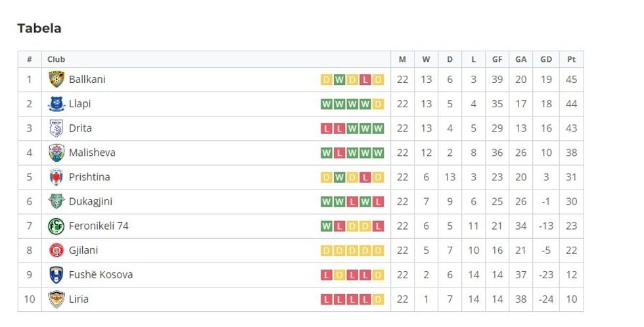Viewport: 644px width, 327px height.
Task: Open the Fushë Kosova team name link
Action: (x=101, y=275)
